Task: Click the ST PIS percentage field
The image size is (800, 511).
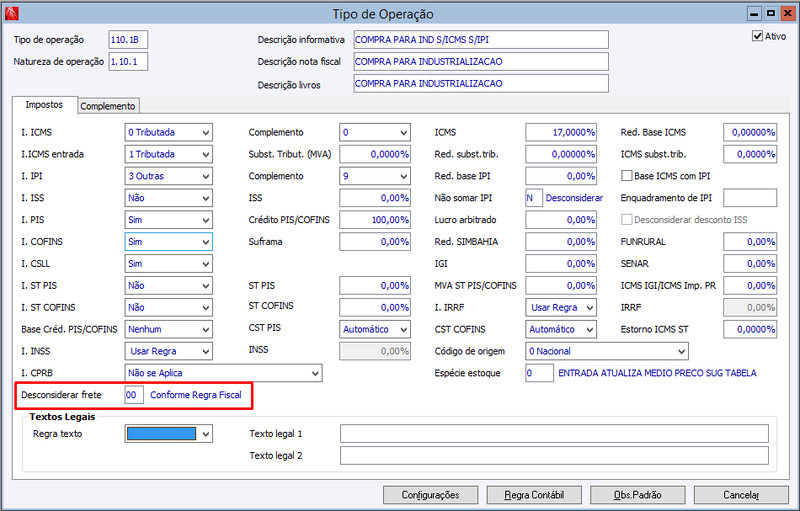Action: coord(375,286)
